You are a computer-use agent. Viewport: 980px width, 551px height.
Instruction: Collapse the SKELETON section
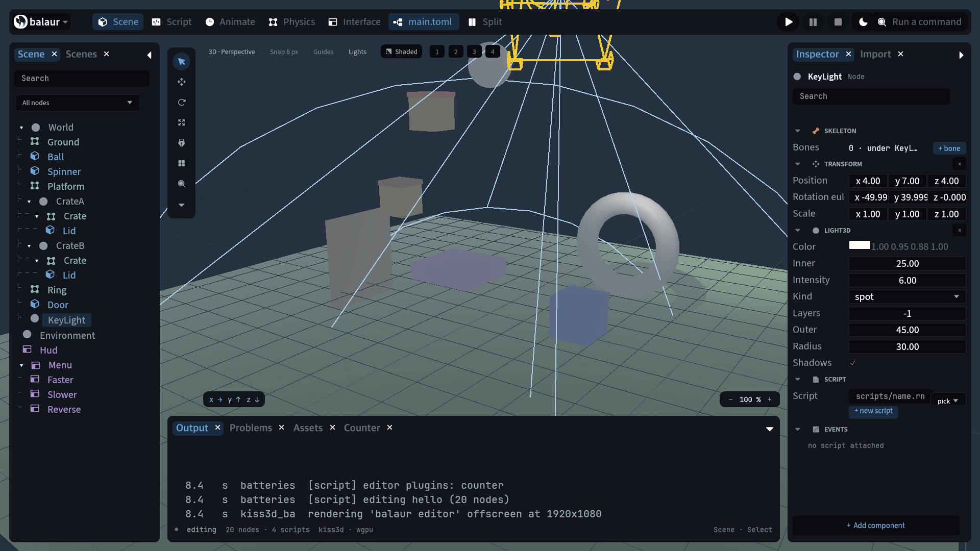point(798,131)
